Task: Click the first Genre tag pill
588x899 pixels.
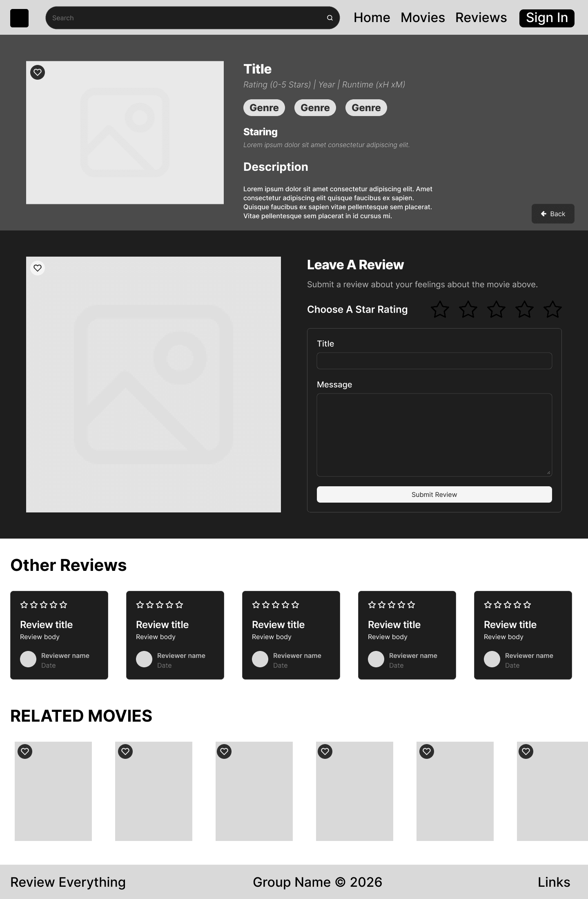Action: tap(264, 108)
